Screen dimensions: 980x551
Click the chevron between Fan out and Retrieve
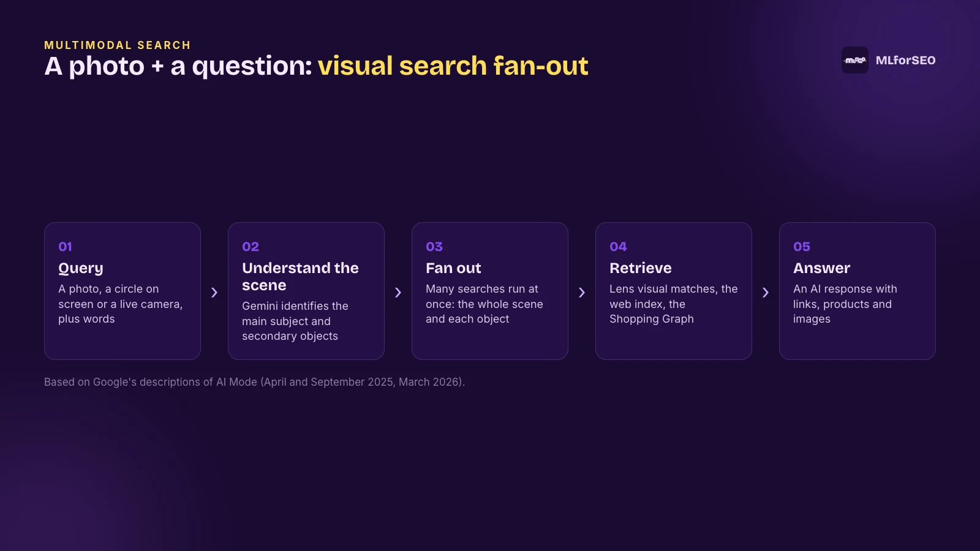point(582,293)
